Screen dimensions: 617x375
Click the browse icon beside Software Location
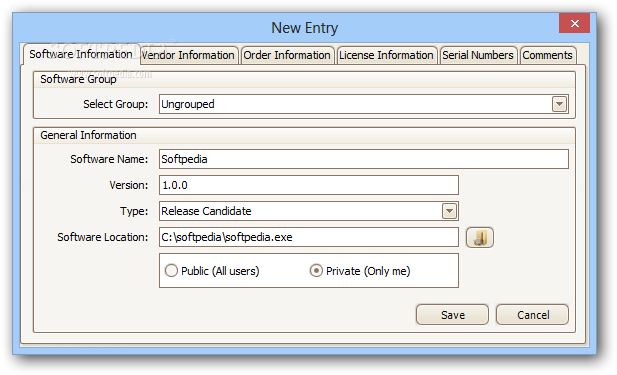[480, 237]
